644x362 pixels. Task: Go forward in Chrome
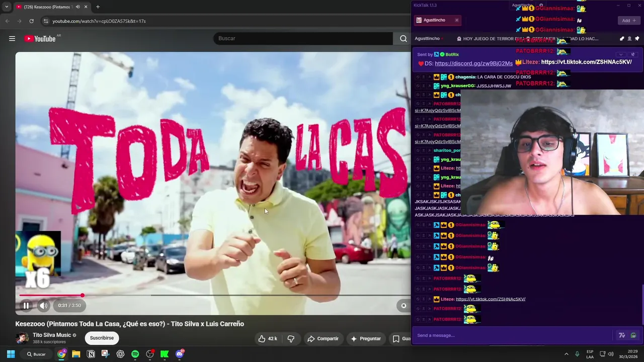pos(19,21)
